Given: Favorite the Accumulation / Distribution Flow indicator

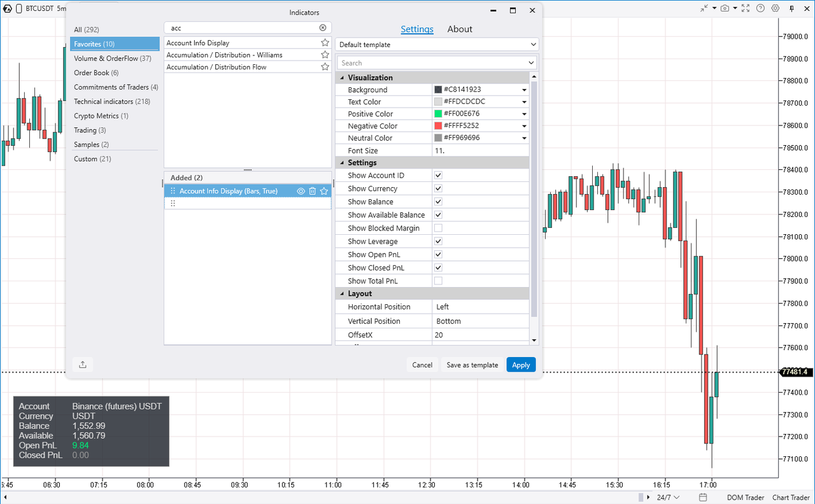Looking at the screenshot, I should 325,67.
